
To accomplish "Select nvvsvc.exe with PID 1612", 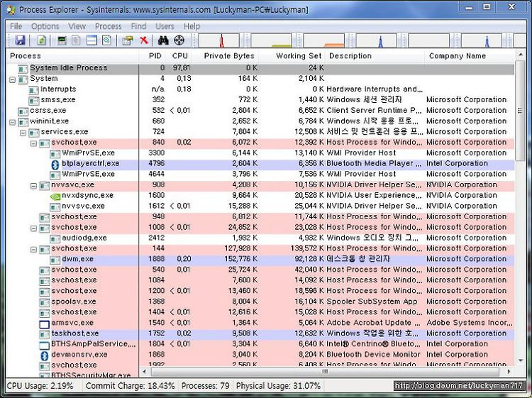I will click(260, 206).
